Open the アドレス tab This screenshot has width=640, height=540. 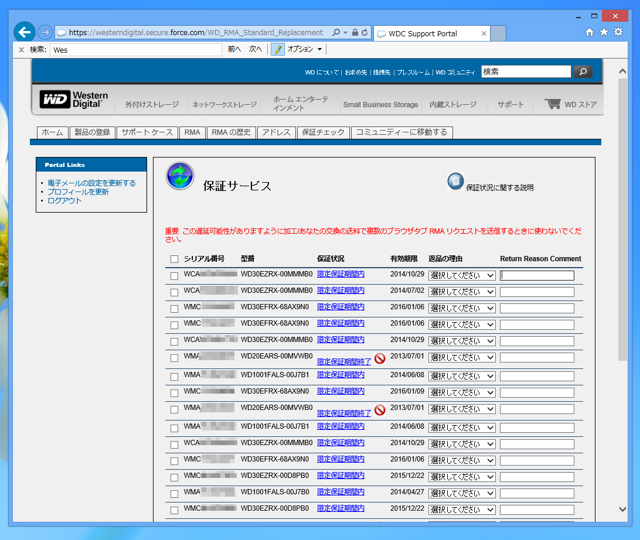pos(276,133)
